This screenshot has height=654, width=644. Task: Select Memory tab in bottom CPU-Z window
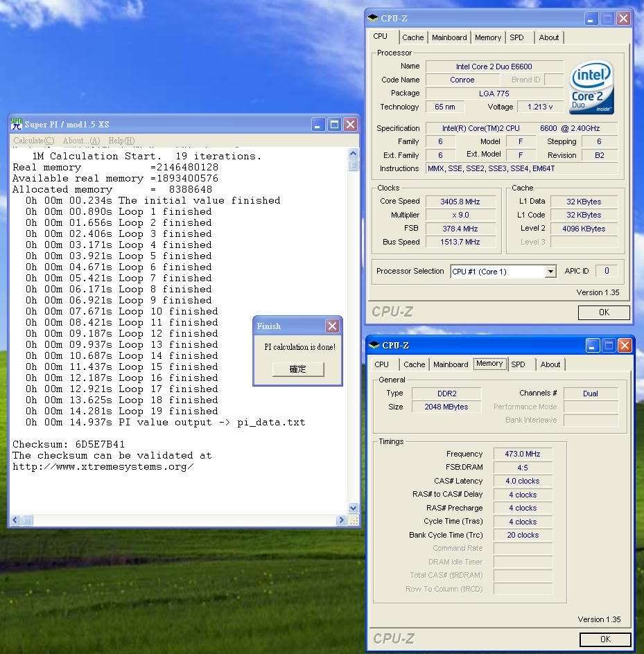[x=489, y=364]
